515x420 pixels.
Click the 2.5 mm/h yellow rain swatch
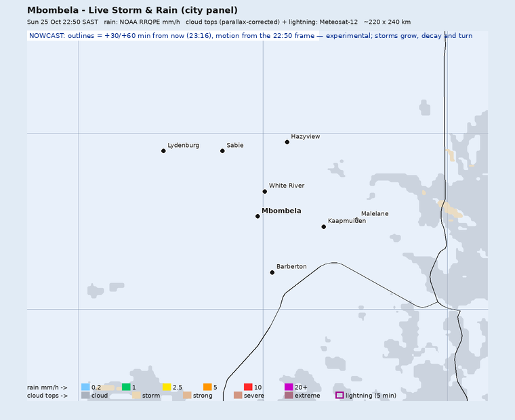click(167, 387)
